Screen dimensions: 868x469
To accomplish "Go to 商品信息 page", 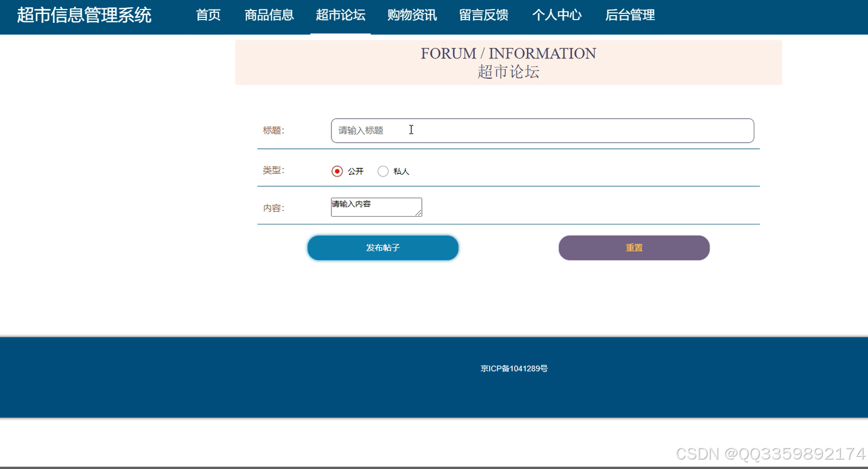I will click(269, 15).
